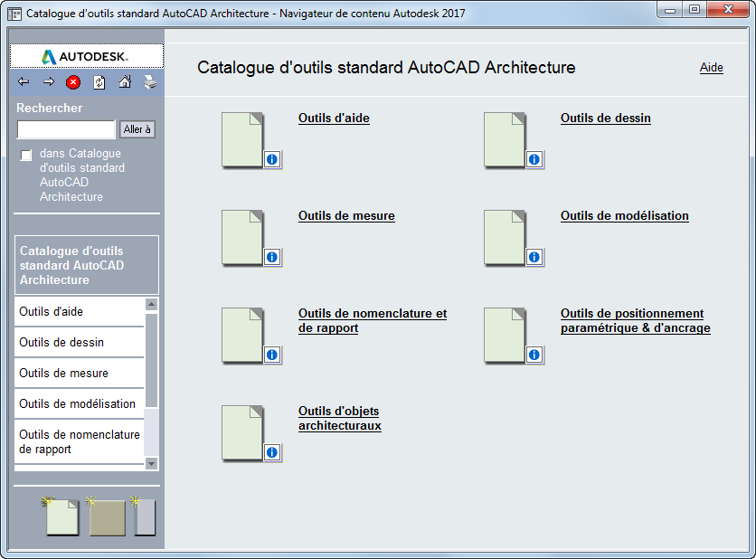This screenshot has width=756, height=559.
Task: Select 'Outils de mesure' in sidebar list
Action: coord(79,374)
